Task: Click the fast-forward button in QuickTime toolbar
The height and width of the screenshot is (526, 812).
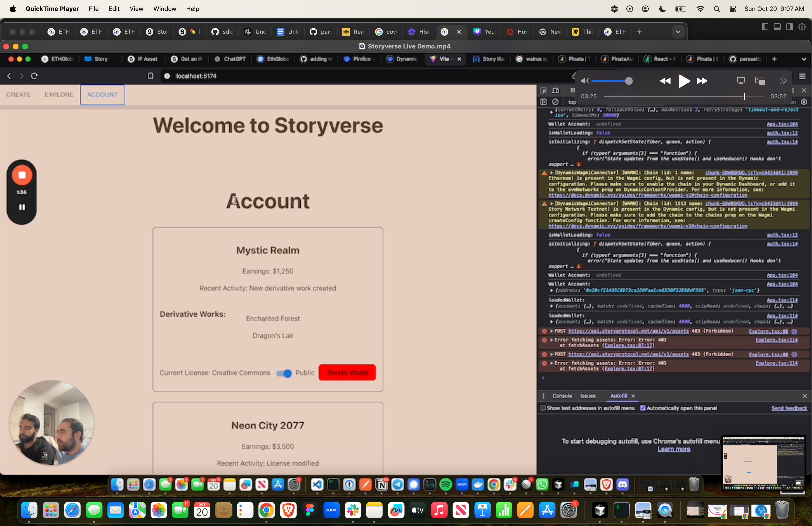Action: 701,81
